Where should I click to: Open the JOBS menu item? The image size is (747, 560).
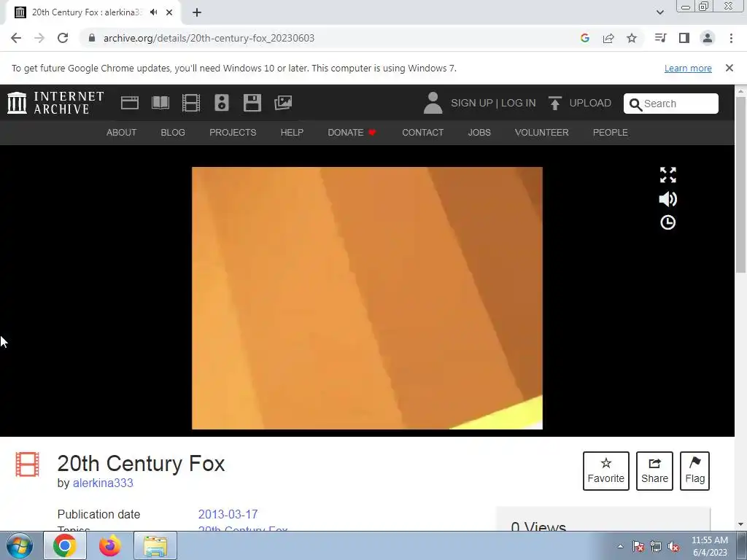coord(479,133)
